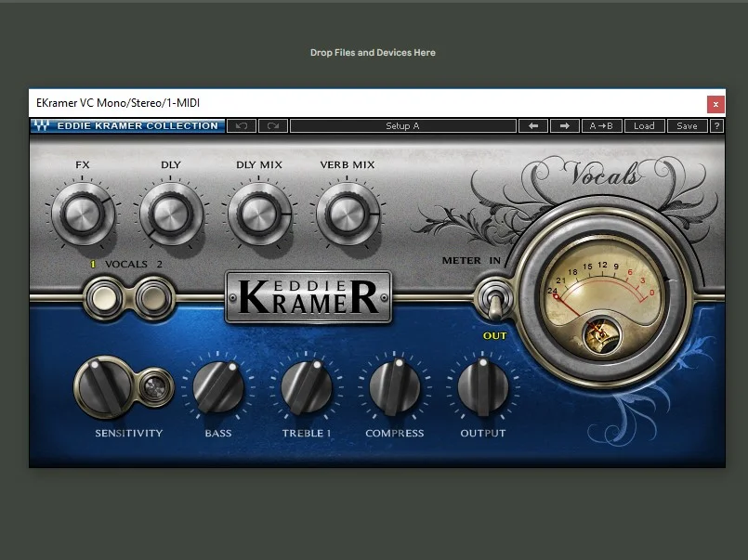This screenshot has width=748, height=560.
Task: Open help with the question mark
Action: point(716,125)
